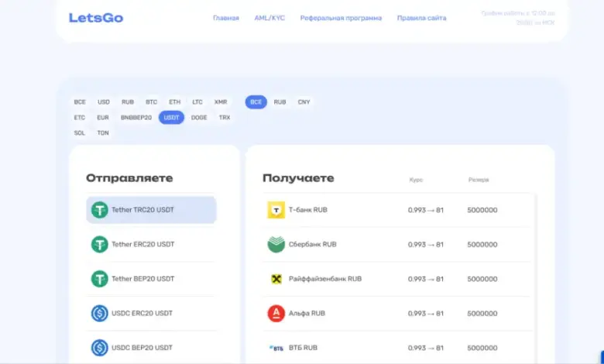
Task: Click the USDC BEP20 coin icon
Action: [x=100, y=348]
